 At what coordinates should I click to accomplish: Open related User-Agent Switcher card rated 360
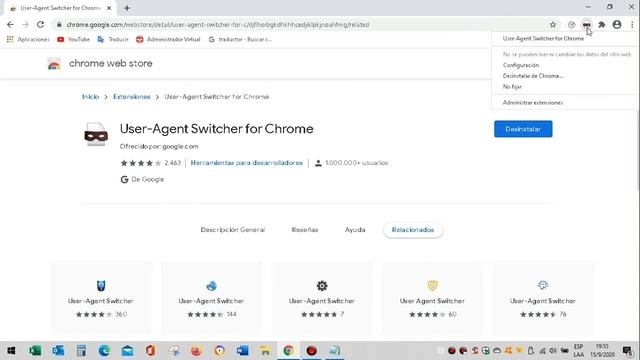[101, 298]
